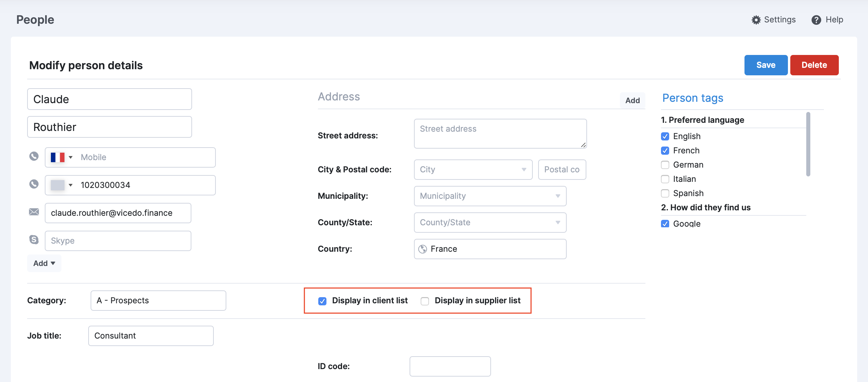Check the German language tag
Image resolution: width=868 pixels, height=382 pixels.
click(665, 165)
